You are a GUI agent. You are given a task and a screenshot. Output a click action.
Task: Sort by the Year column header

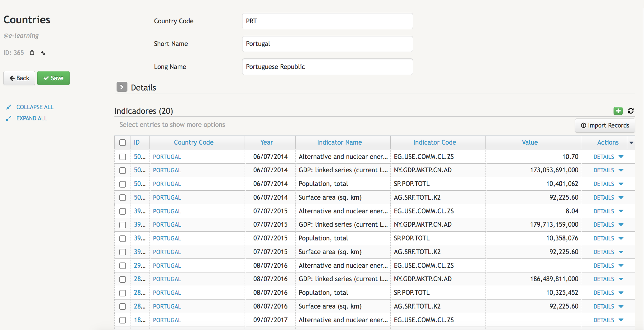point(267,142)
